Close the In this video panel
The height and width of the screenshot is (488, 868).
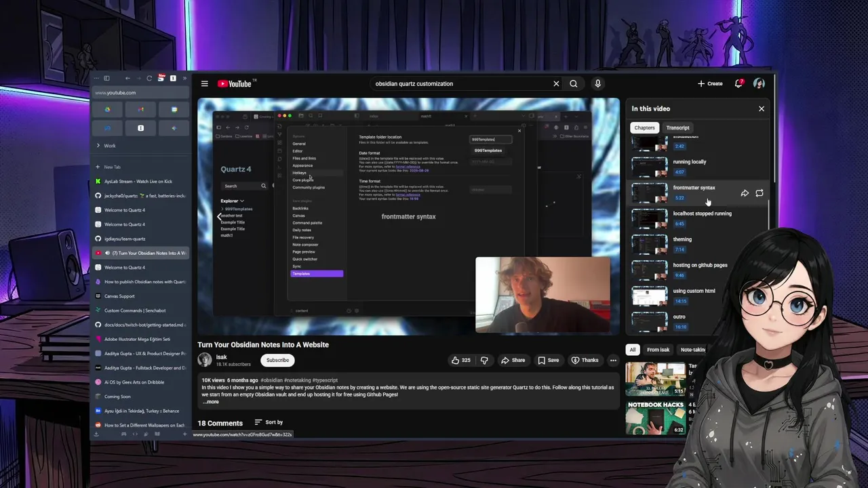coord(761,108)
